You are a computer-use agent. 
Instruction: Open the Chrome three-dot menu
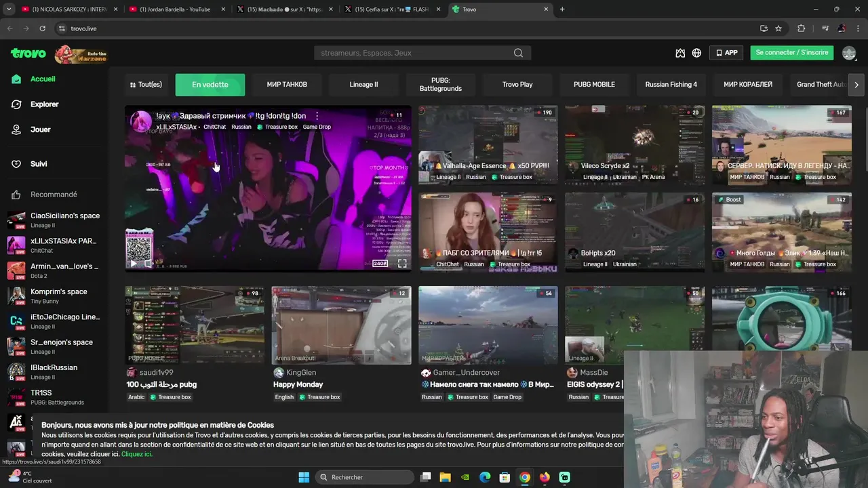[858, 28]
